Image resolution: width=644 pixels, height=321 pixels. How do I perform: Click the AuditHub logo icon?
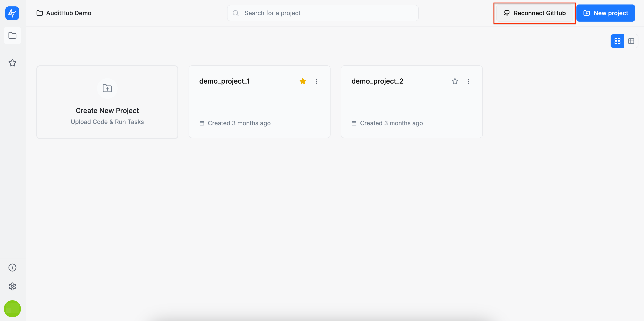pyautogui.click(x=12, y=13)
